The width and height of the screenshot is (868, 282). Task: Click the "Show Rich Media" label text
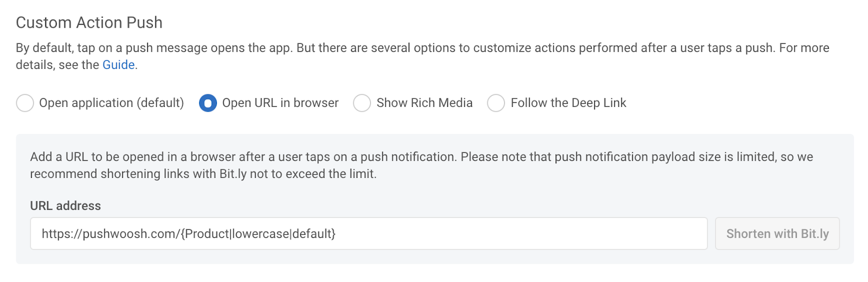pyautogui.click(x=424, y=103)
